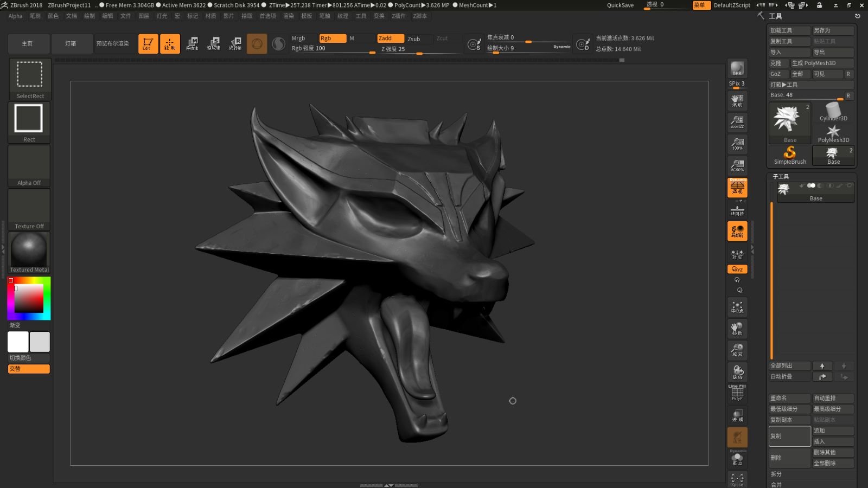Open the 渲染 render menu
The height and width of the screenshot is (488, 868).
pos(289,16)
